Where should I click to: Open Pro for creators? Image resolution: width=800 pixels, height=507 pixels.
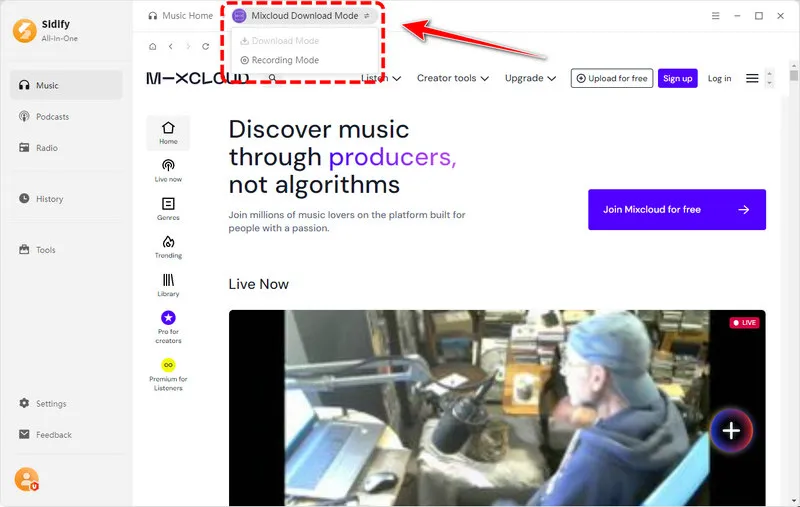168,327
